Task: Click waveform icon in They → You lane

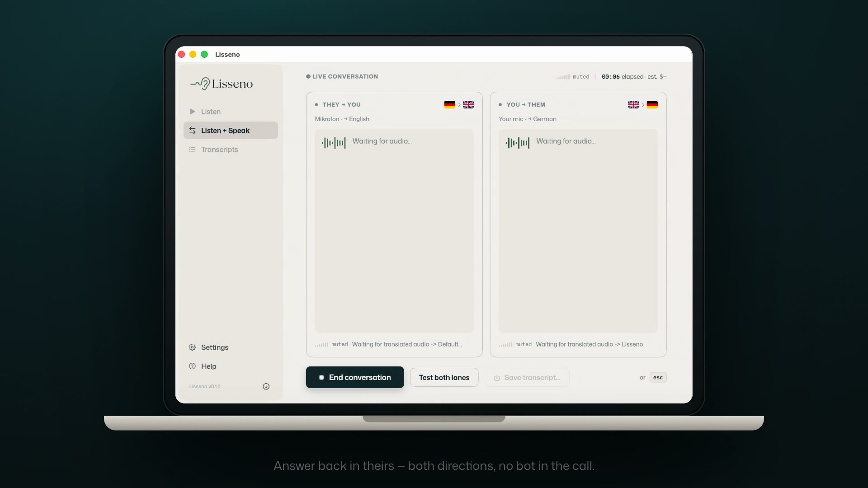Action: tap(334, 143)
